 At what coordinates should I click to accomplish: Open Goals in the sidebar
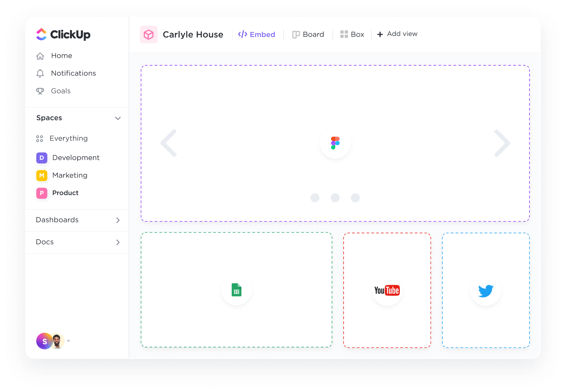click(x=61, y=91)
